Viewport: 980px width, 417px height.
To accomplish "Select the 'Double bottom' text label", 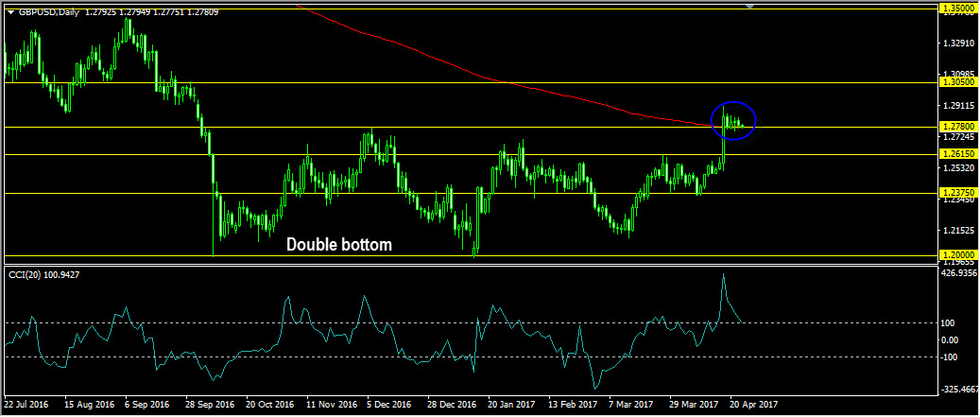I will (x=339, y=245).
